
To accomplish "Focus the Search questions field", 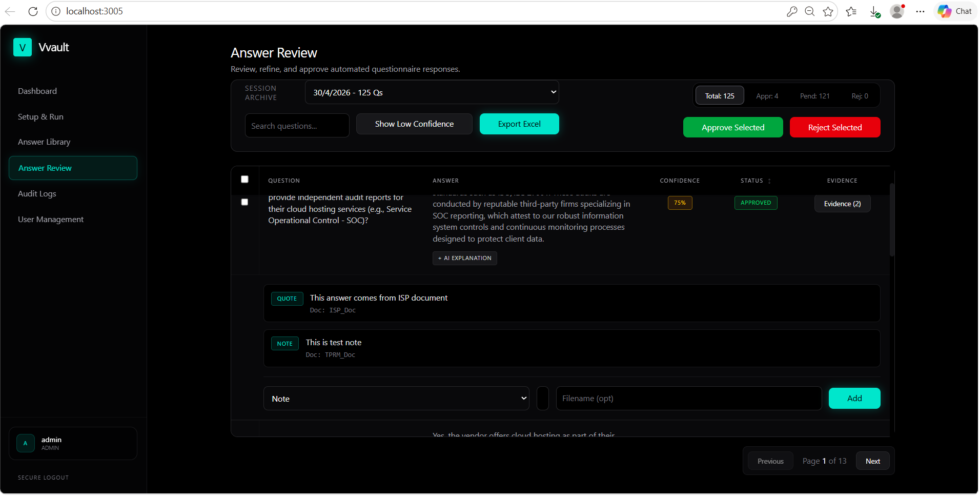I will pyautogui.click(x=297, y=126).
